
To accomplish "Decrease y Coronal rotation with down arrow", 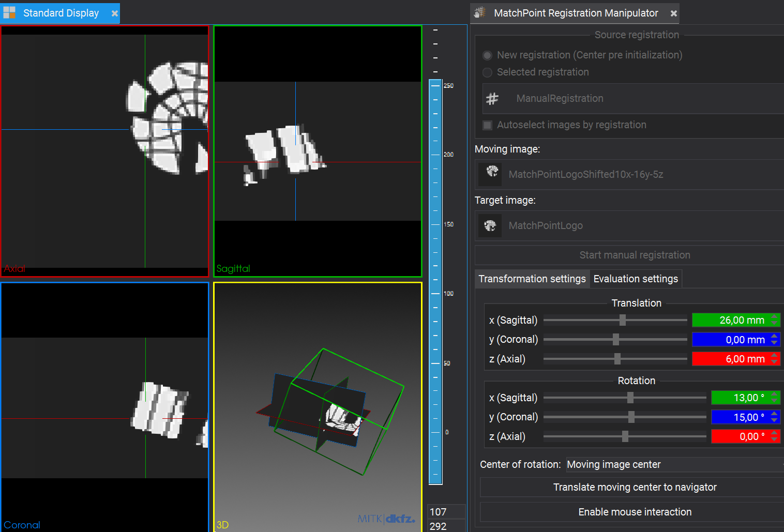I will [x=774, y=420].
